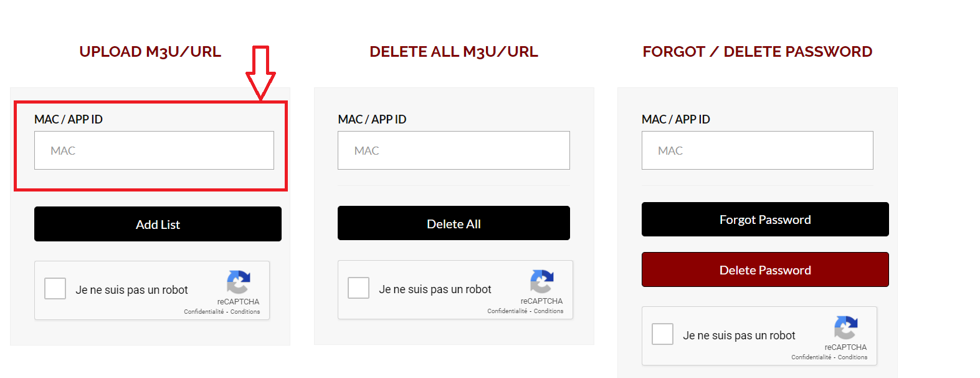Click reCAPTCHA logo in Forgot / Delete Password panel

[845, 327]
